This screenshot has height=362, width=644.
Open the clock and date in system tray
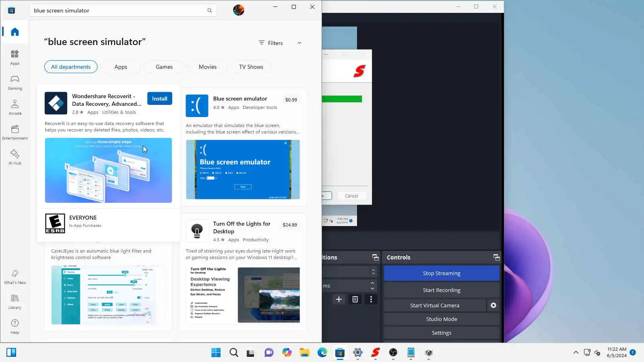[x=617, y=352]
